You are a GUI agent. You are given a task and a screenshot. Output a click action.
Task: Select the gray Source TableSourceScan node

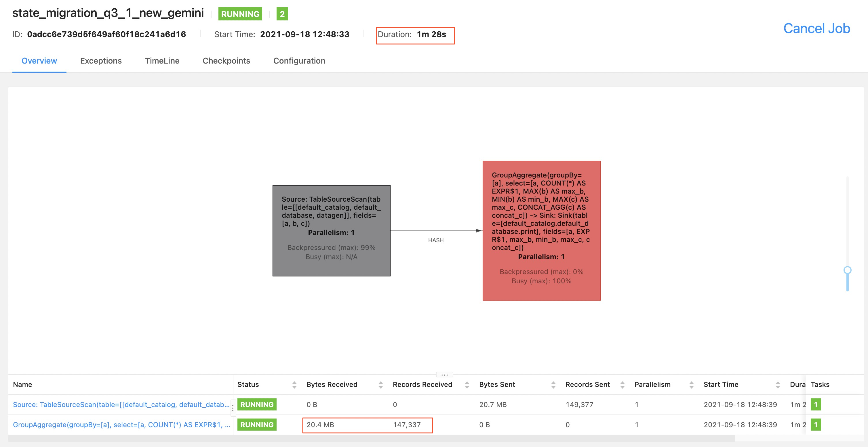pyautogui.click(x=331, y=230)
